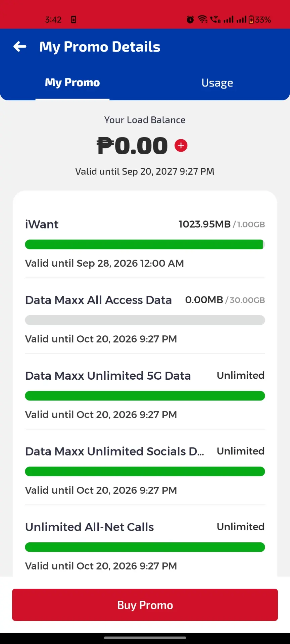Tap the Wi-Fi calling status icon
The width and height of the screenshot is (290, 644).
pos(215,19)
